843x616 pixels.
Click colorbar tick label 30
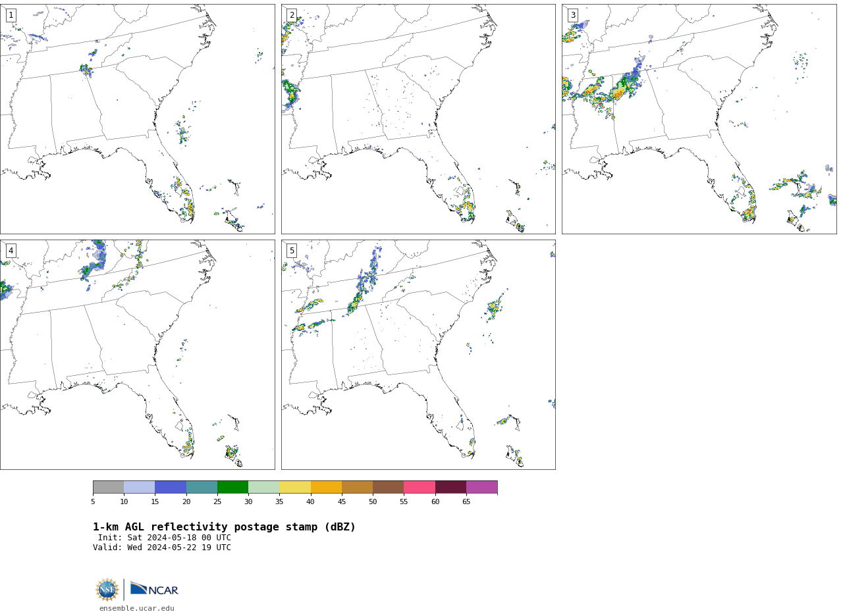pos(248,502)
